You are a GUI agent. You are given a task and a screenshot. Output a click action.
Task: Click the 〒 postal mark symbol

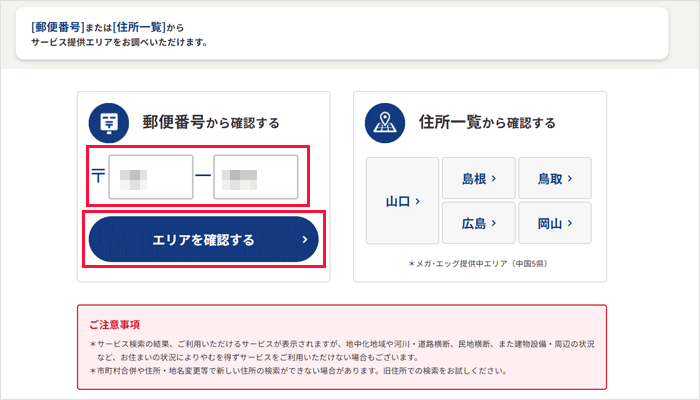click(x=97, y=177)
